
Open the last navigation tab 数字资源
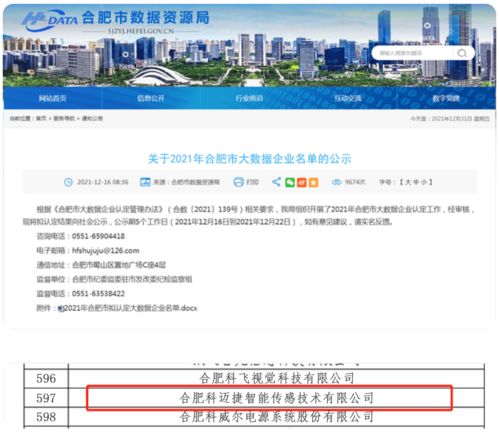(x=446, y=98)
